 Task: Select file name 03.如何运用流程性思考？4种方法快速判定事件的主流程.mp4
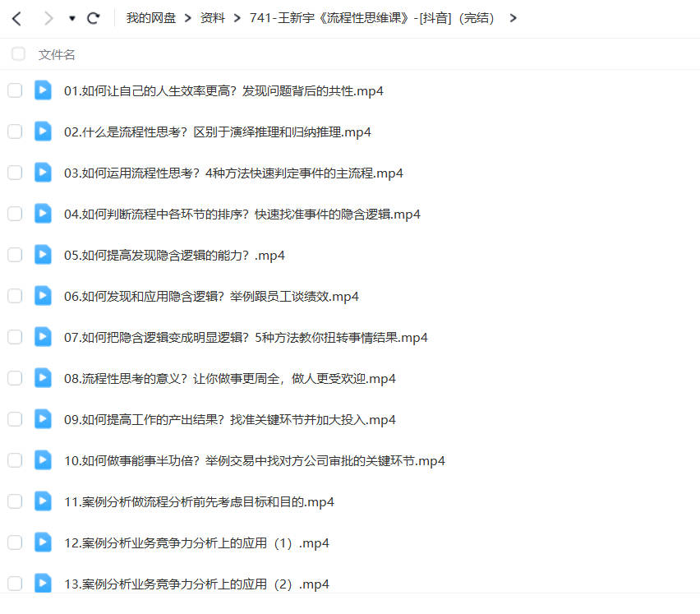233,173
